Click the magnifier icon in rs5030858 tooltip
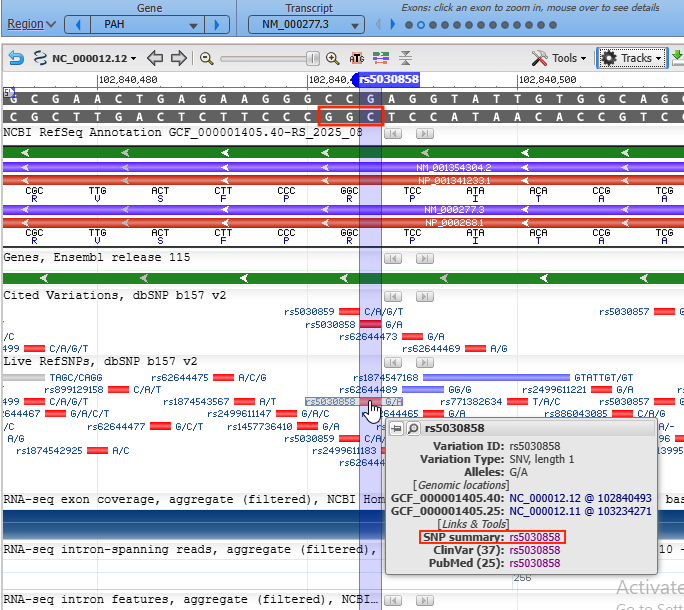684x610 pixels. click(413, 428)
